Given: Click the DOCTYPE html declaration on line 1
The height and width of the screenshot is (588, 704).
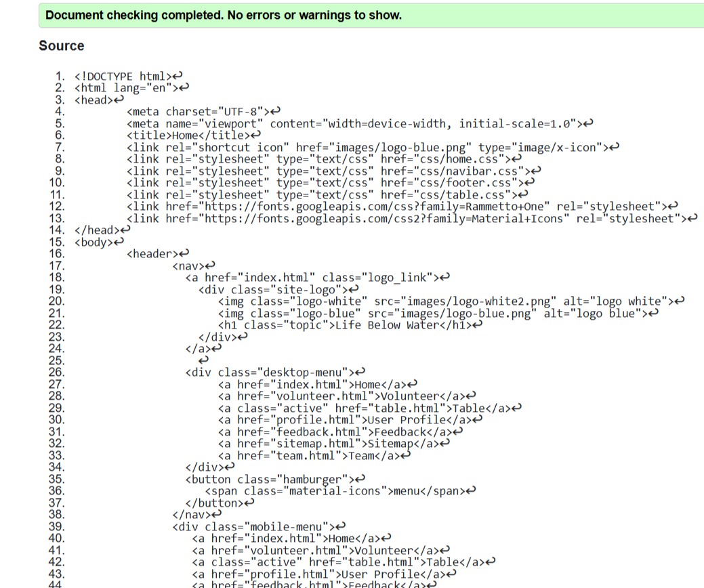Looking at the screenshot, I should [125, 77].
